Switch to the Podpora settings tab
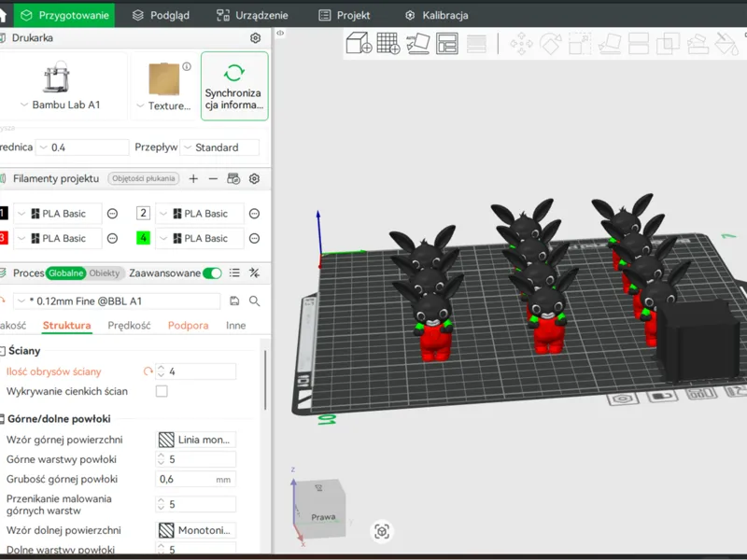Viewport: 747px width, 560px height. pos(189,325)
